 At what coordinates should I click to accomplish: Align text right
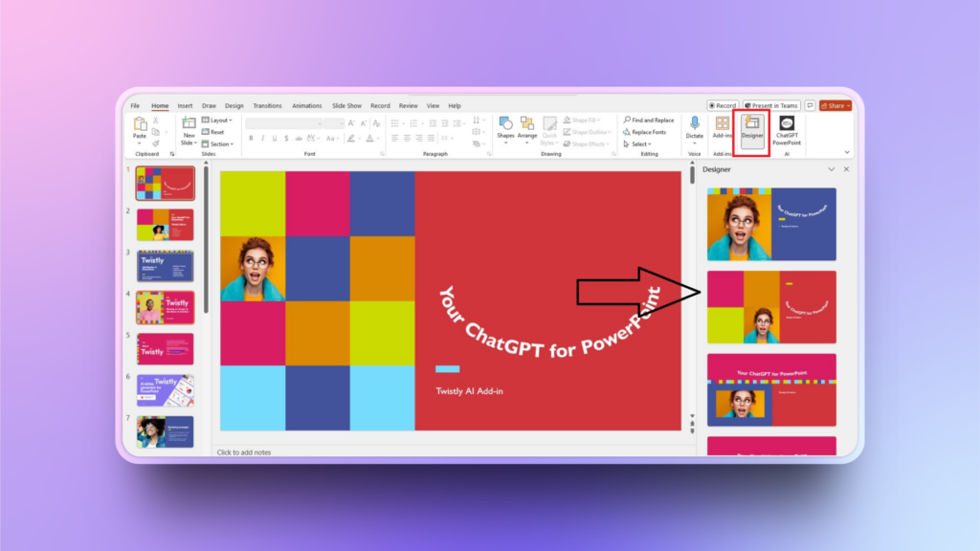tap(419, 138)
